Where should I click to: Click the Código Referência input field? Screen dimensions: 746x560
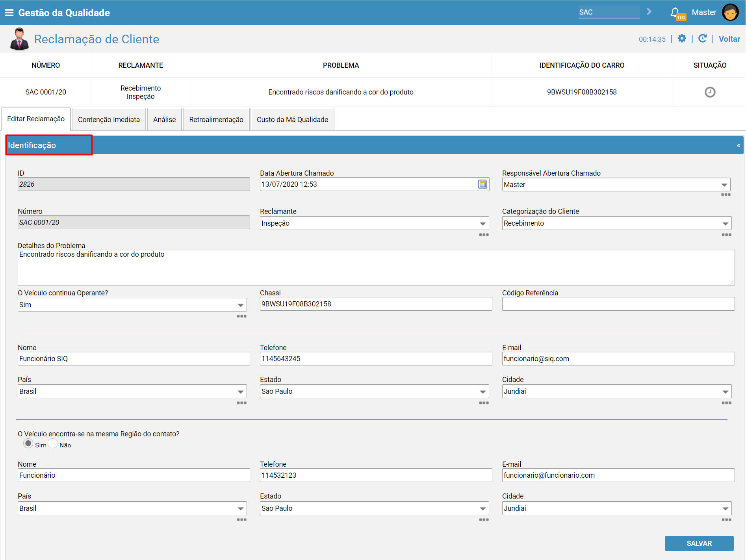tap(618, 304)
